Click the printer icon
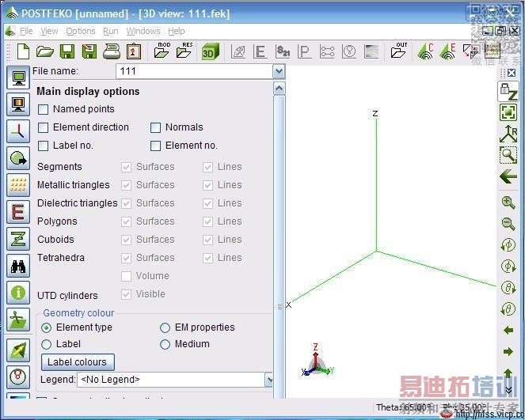Image resolution: width=525 pixels, height=420 pixels. [x=112, y=51]
